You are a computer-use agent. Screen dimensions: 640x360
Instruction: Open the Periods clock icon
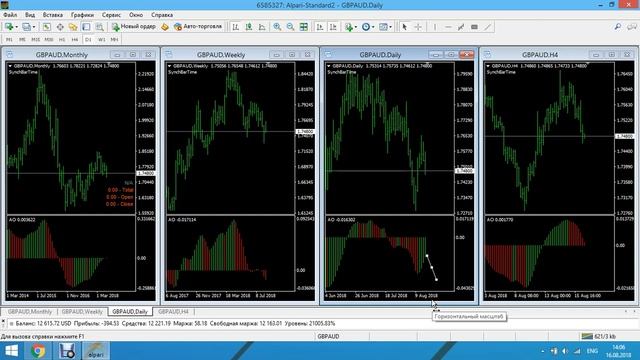(366, 27)
